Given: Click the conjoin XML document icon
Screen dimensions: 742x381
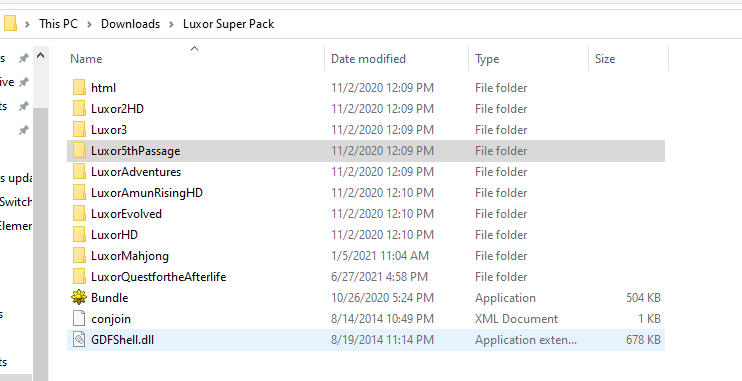Looking at the screenshot, I should tap(79, 319).
